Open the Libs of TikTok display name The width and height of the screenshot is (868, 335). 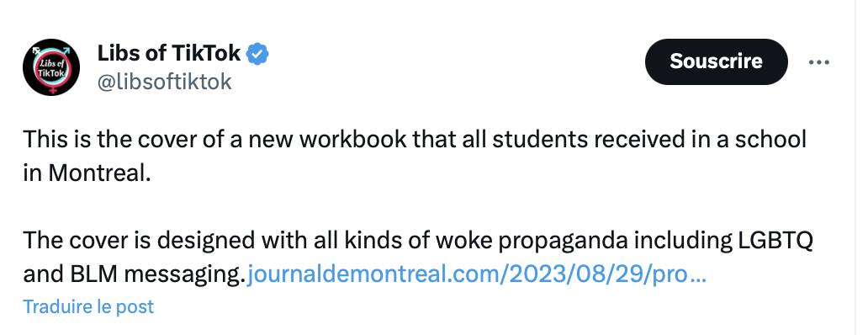pyautogui.click(x=169, y=53)
